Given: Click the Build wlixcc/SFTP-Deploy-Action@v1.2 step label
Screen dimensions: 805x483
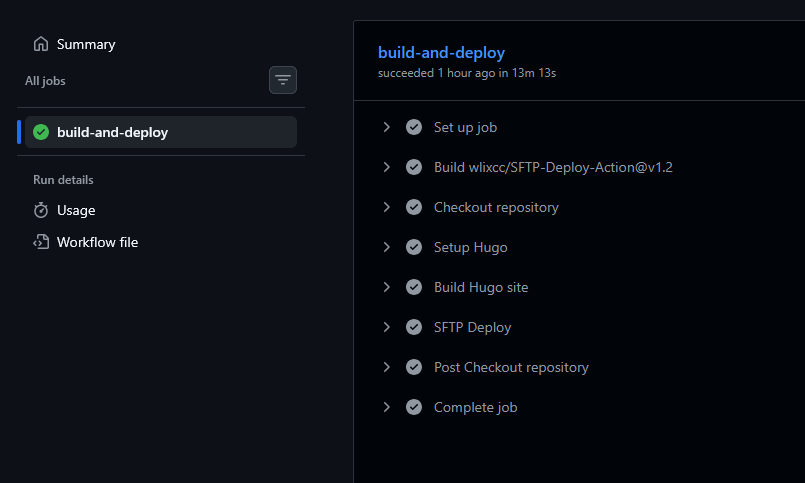Looking at the screenshot, I should (553, 167).
